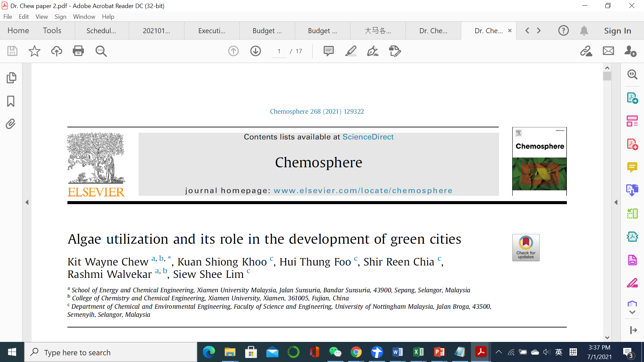The image size is (644, 362).
Task: Show hidden system tray icons
Action: point(499,352)
